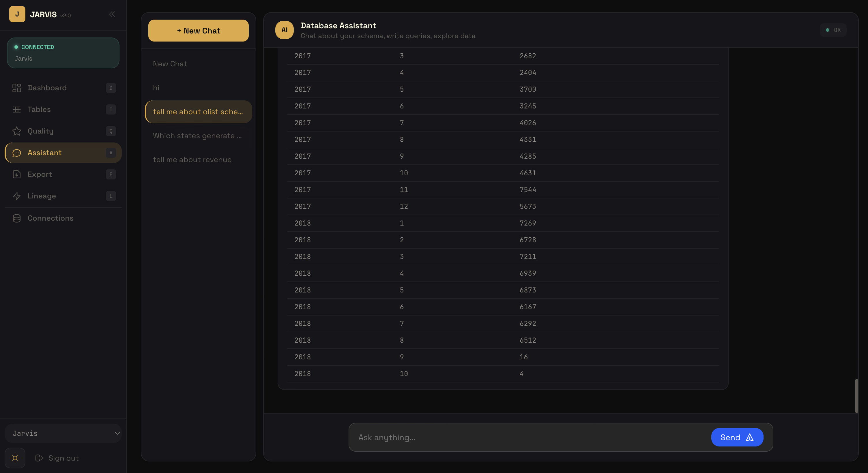Click the value 7269 in 2018 row

(528, 223)
